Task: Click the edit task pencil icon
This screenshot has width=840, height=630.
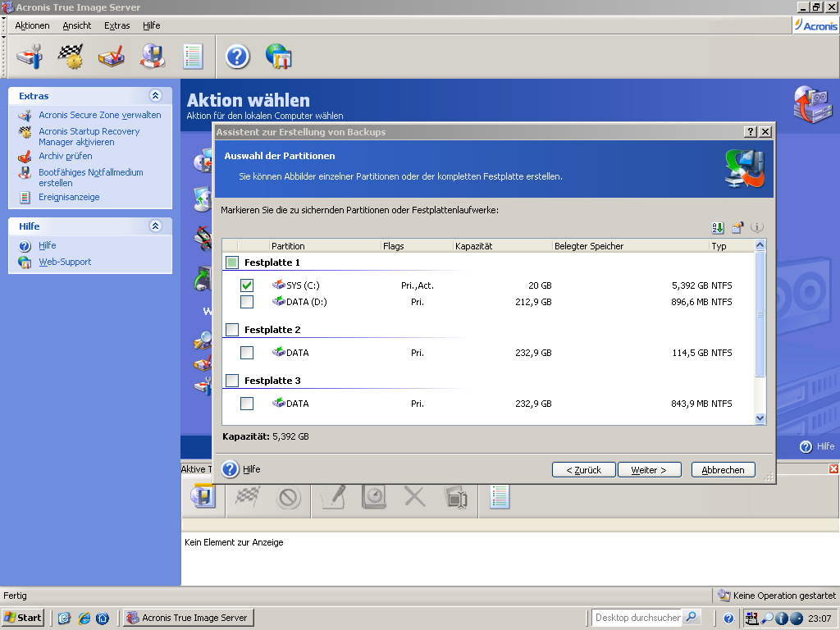Action: point(333,497)
